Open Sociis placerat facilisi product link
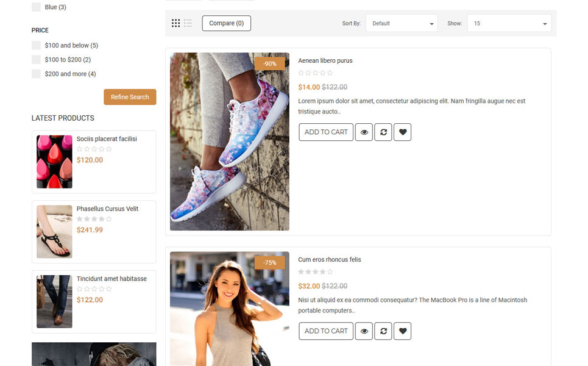This screenshot has width=588, height=366. (x=107, y=139)
